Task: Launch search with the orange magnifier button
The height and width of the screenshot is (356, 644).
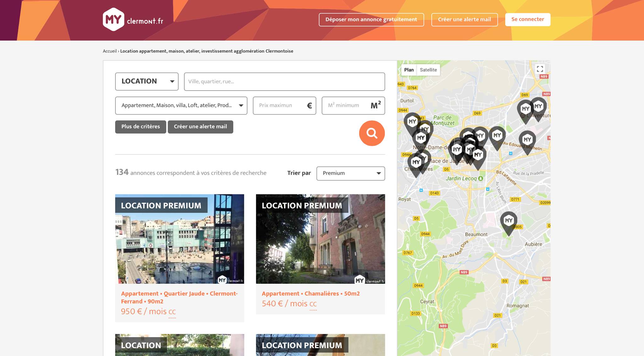Action: 372,133
